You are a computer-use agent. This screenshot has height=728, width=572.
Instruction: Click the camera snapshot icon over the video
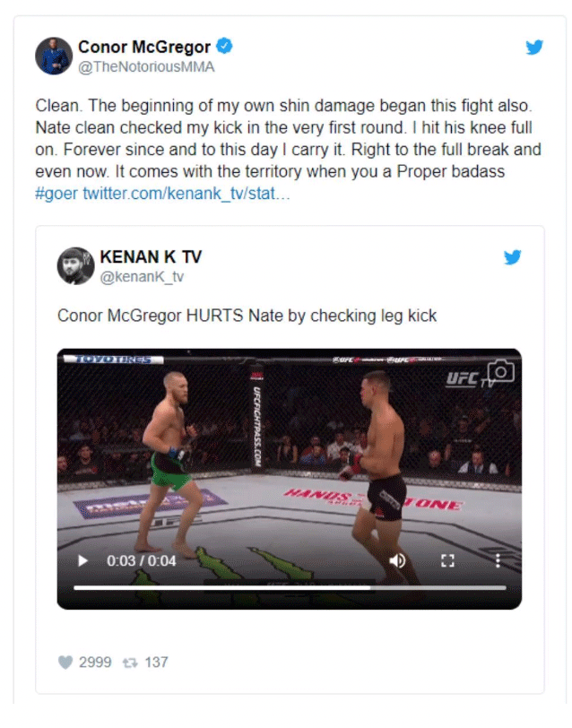(x=501, y=371)
